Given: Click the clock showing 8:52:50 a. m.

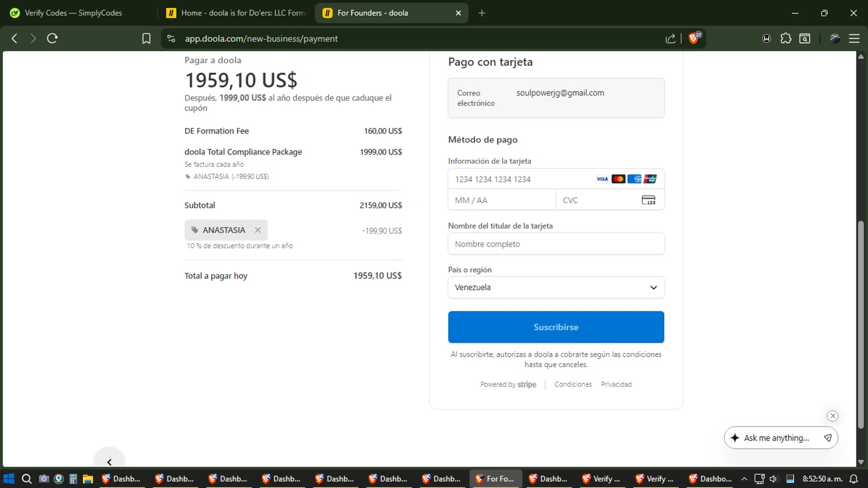Looking at the screenshot, I should [822, 479].
